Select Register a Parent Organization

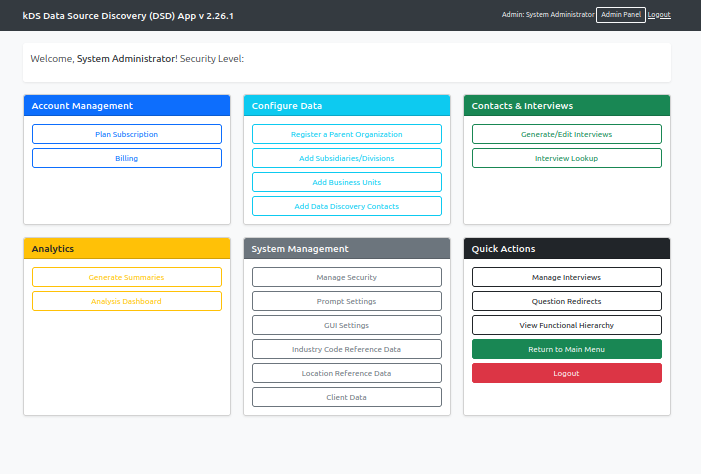click(x=346, y=134)
